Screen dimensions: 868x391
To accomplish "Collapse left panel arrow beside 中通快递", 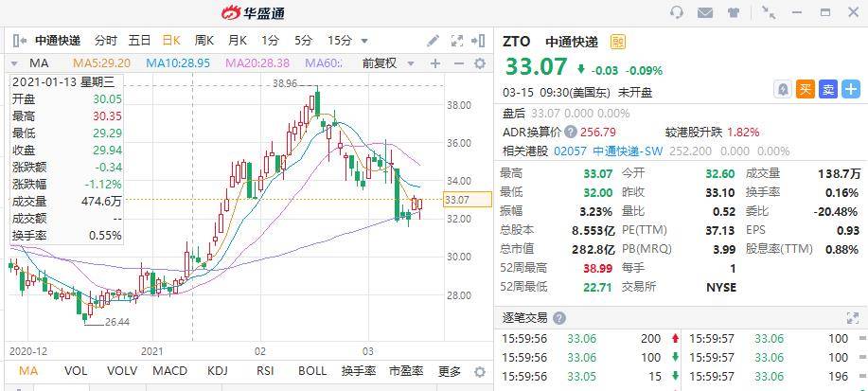I will click(x=19, y=41).
